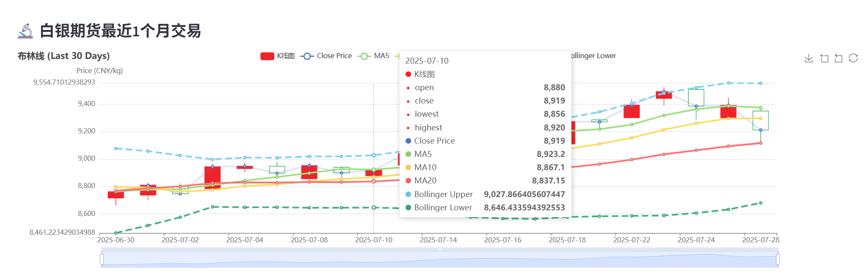Click the 2025-07-02 x-axis date label
The height and width of the screenshot is (280, 868).
[180, 240]
